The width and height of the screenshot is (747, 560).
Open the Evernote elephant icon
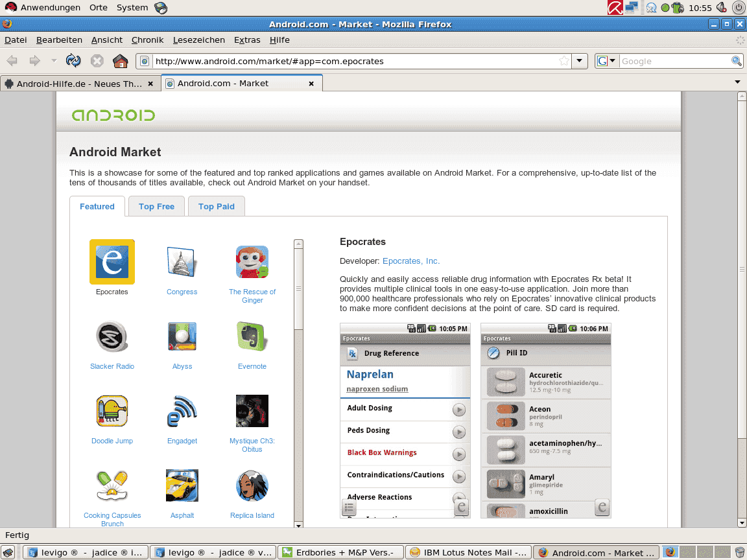tap(252, 336)
